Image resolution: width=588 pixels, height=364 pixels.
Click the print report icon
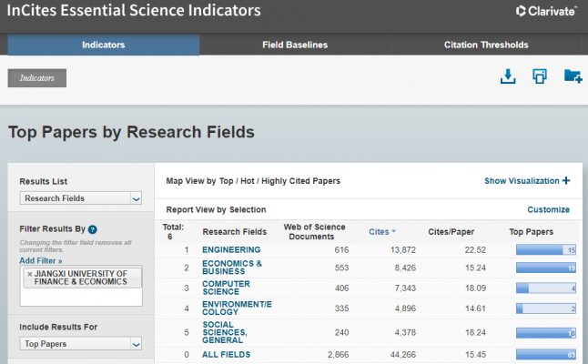coord(540,77)
